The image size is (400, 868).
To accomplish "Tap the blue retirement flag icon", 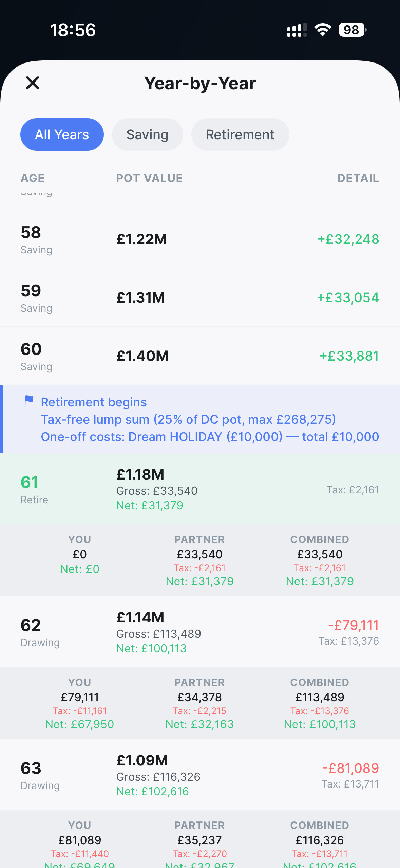I will pyautogui.click(x=29, y=400).
